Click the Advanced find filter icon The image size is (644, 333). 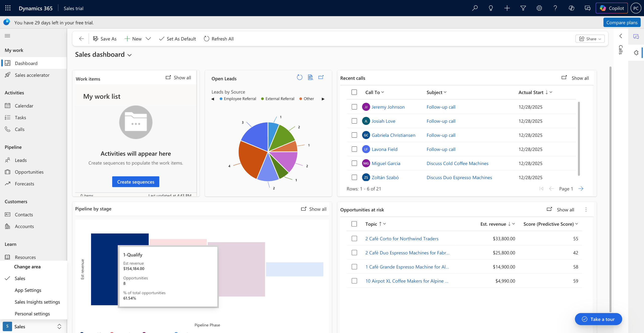tap(523, 8)
